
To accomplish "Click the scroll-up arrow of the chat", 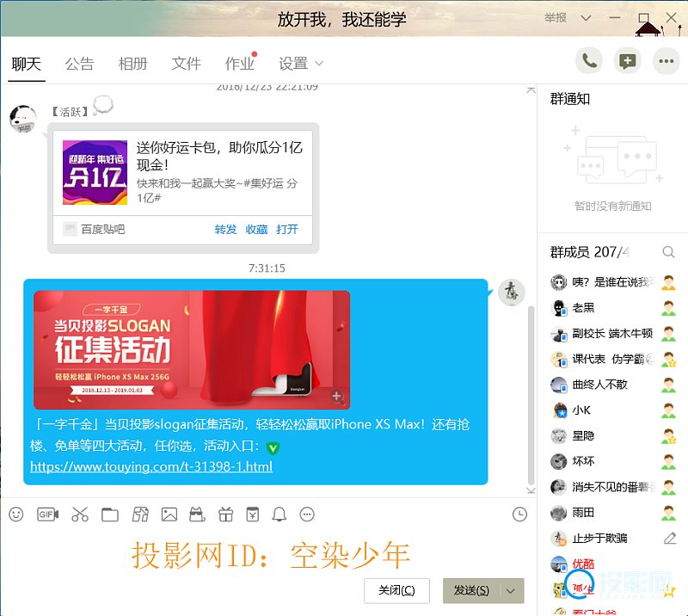I will tap(531, 90).
